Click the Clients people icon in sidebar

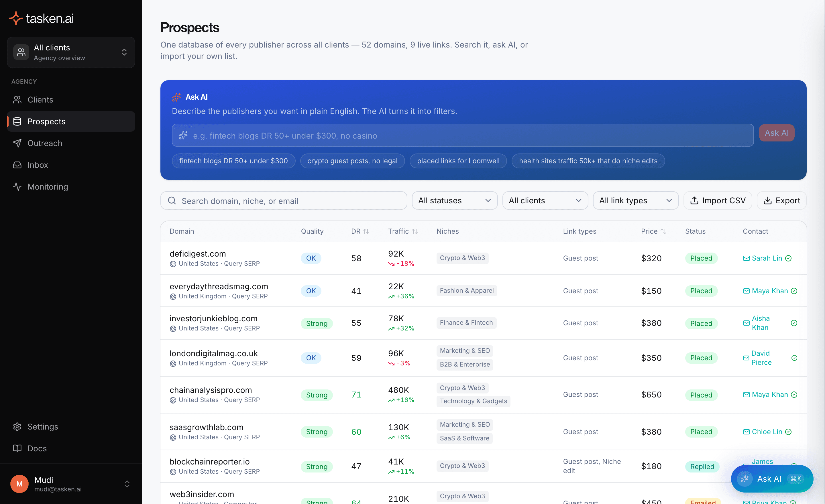(17, 100)
